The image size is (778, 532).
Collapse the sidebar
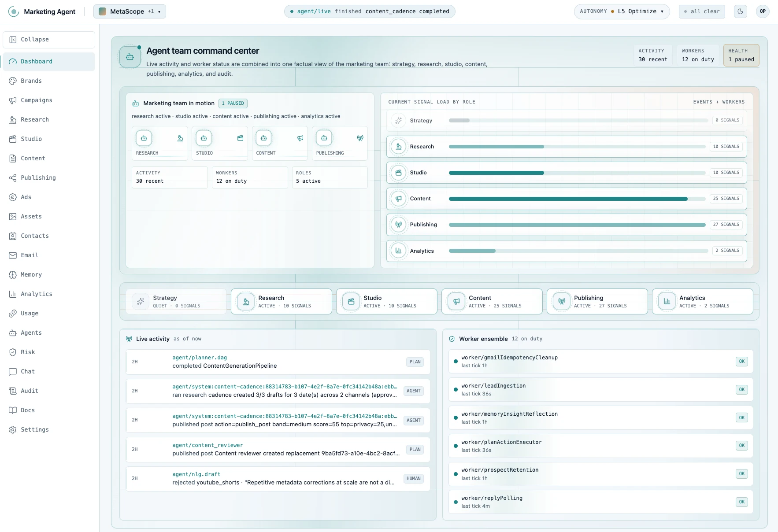click(49, 40)
